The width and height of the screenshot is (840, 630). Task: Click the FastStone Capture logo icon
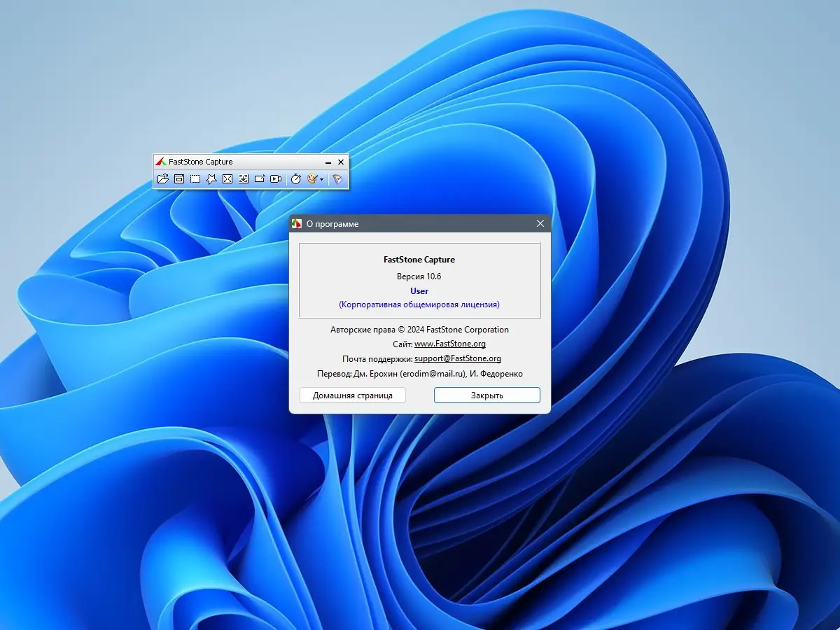(160, 162)
